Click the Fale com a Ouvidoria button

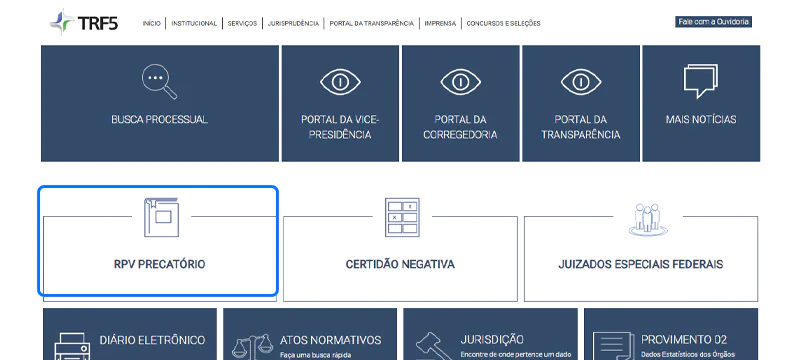[713, 22]
